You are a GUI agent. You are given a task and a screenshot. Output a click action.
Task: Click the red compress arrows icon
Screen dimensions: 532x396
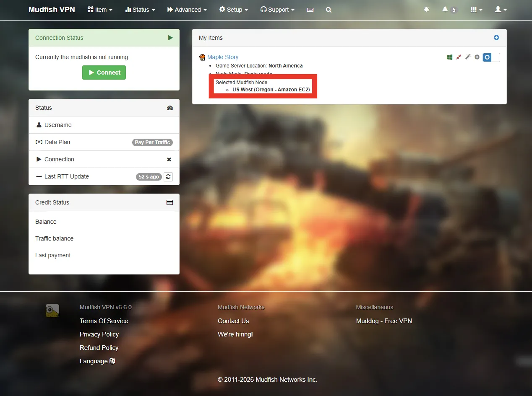459,57
